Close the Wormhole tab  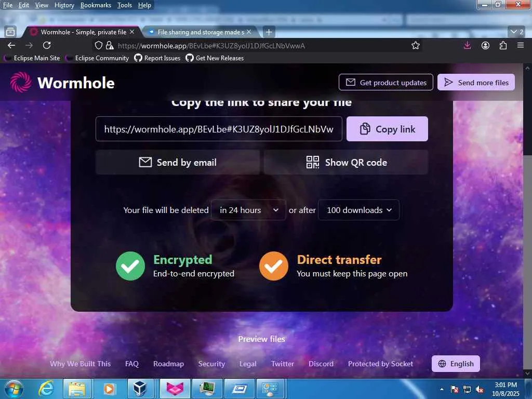(x=132, y=32)
